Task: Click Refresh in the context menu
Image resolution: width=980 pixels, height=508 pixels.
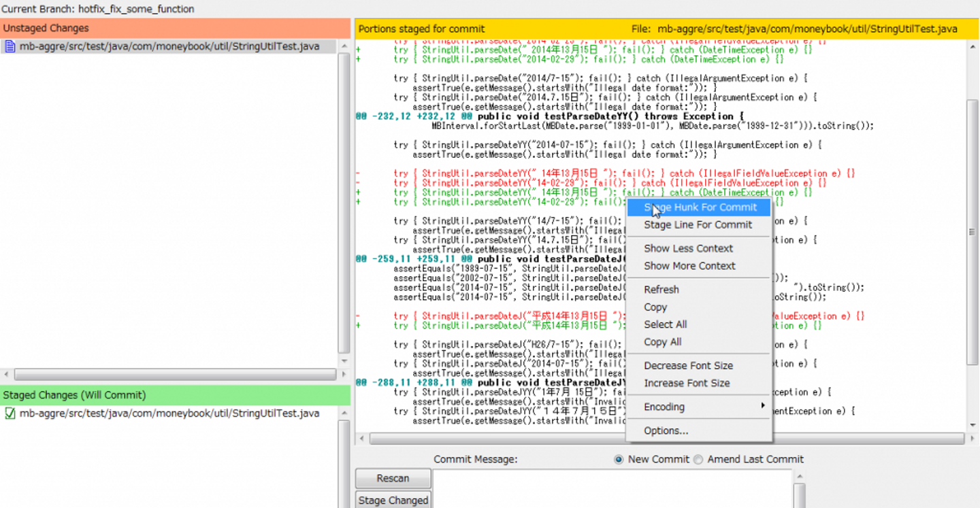Action: pyautogui.click(x=661, y=290)
